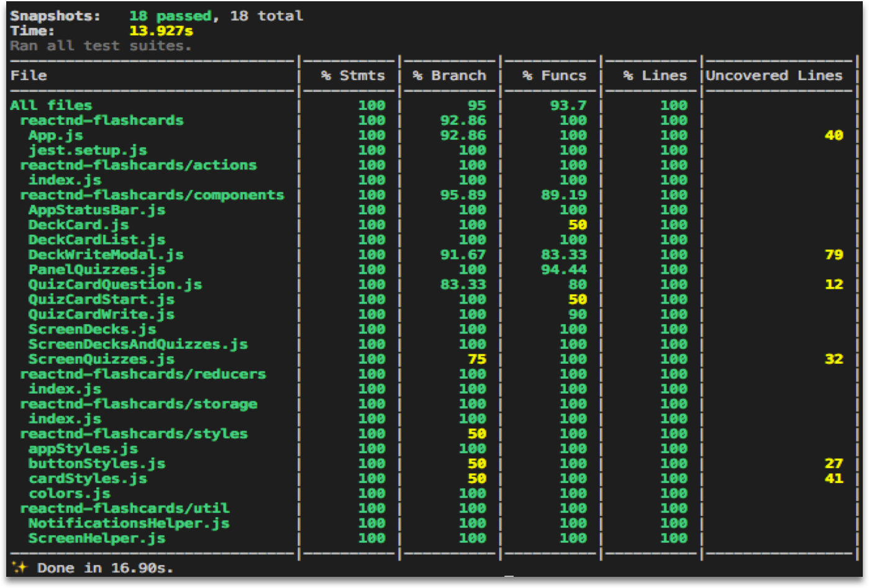Click the "ScreenHelper.js" file name
Image resolution: width=869 pixels, height=588 pixels.
click(97, 538)
